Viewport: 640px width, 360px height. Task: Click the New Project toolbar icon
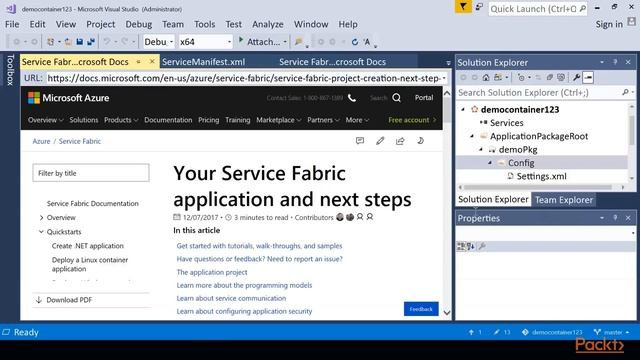click(x=51, y=42)
